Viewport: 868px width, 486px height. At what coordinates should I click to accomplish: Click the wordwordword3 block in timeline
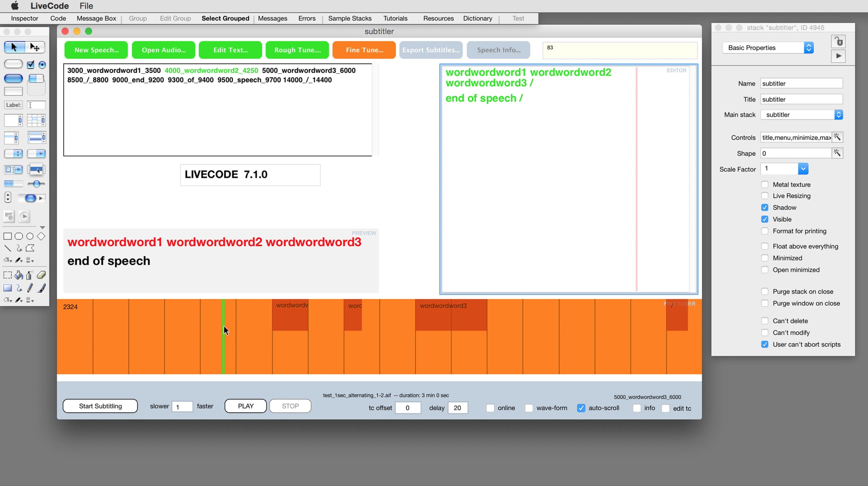(451, 315)
